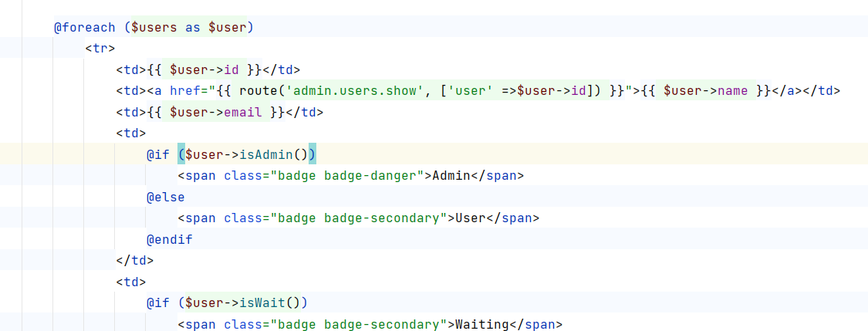
Task: Click the isWait() method call
Action: coord(270,302)
